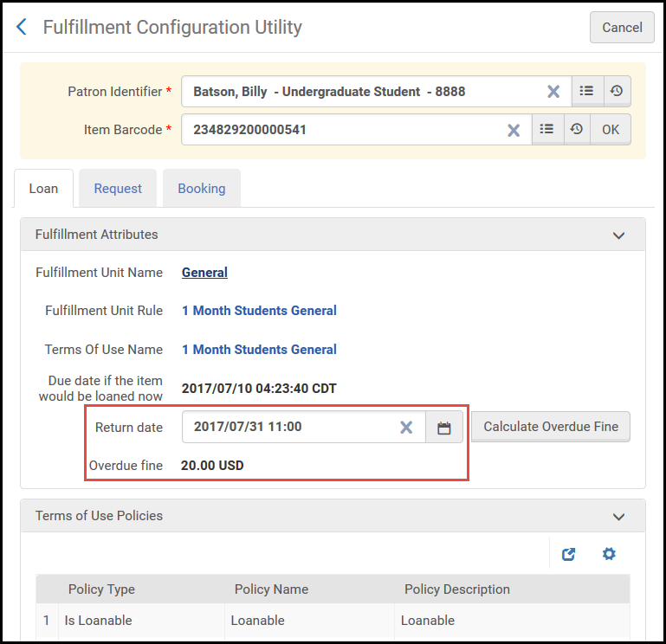Open the Terms Of Use Name link
666x644 pixels.
pos(259,350)
